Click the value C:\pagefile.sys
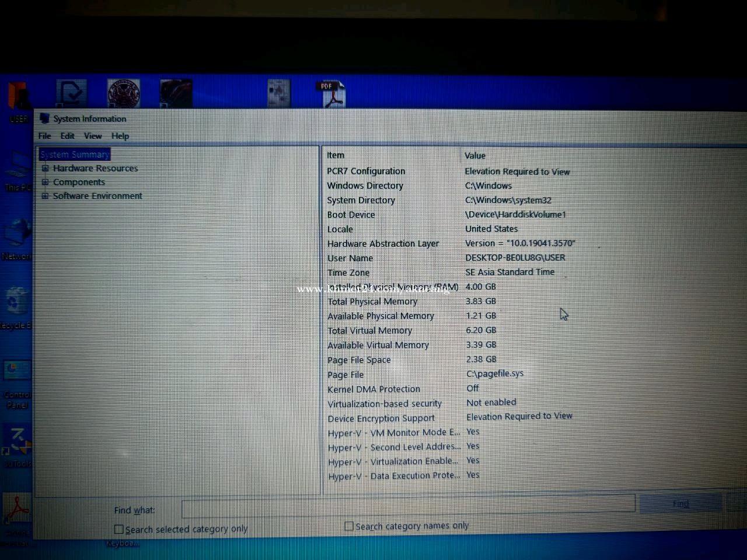 pyautogui.click(x=495, y=373)
